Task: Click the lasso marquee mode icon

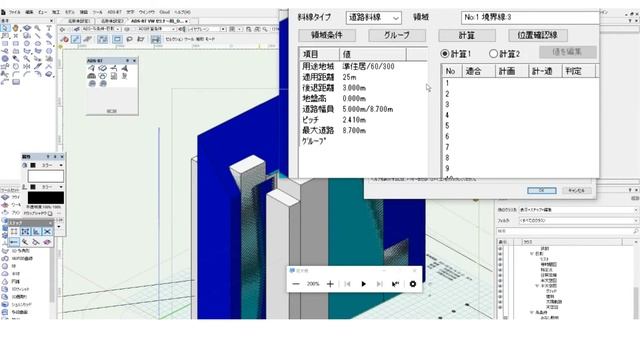Action: (129, 39)
